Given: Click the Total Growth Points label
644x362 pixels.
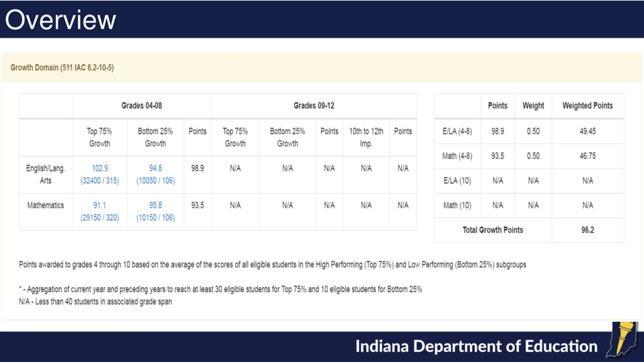Looking at the screenshot, I should click(493, 230).
